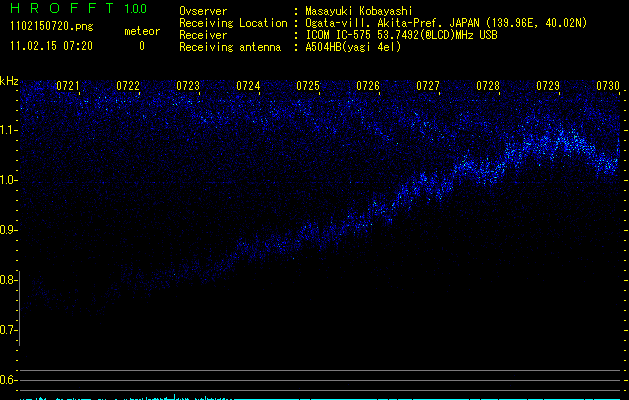Image resolution: width=629 pixels, height=400 pixels.
Task: Click the 0726 time marker
Action: click(x=368, y=86)
